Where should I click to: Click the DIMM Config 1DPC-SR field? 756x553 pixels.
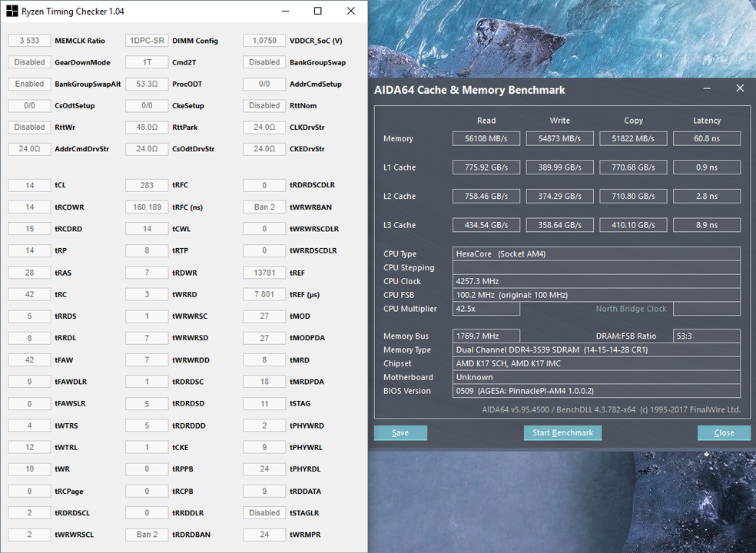tap(147, 41)
